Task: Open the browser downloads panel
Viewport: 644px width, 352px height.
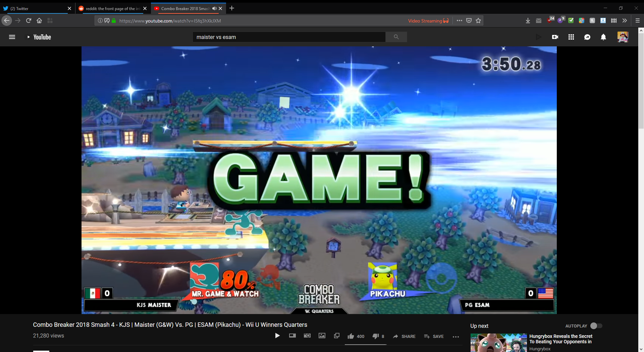Action: coord(528,20)
